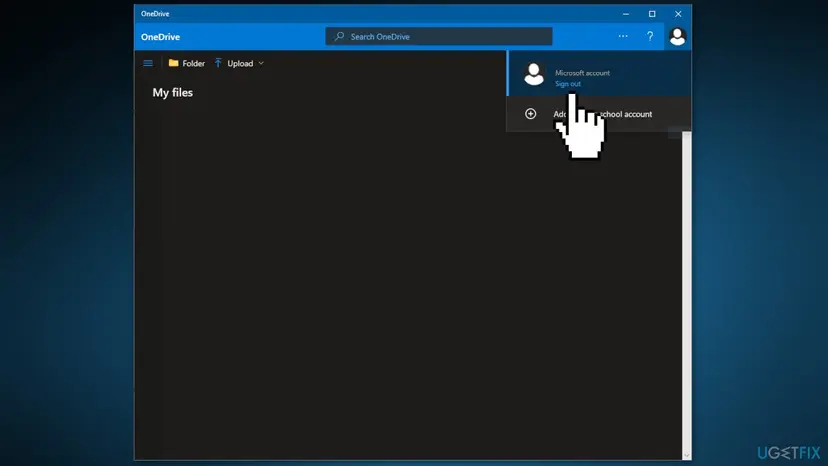Click the add account plus icon
This screenshot has width=828, height=466.
[530, 114]
